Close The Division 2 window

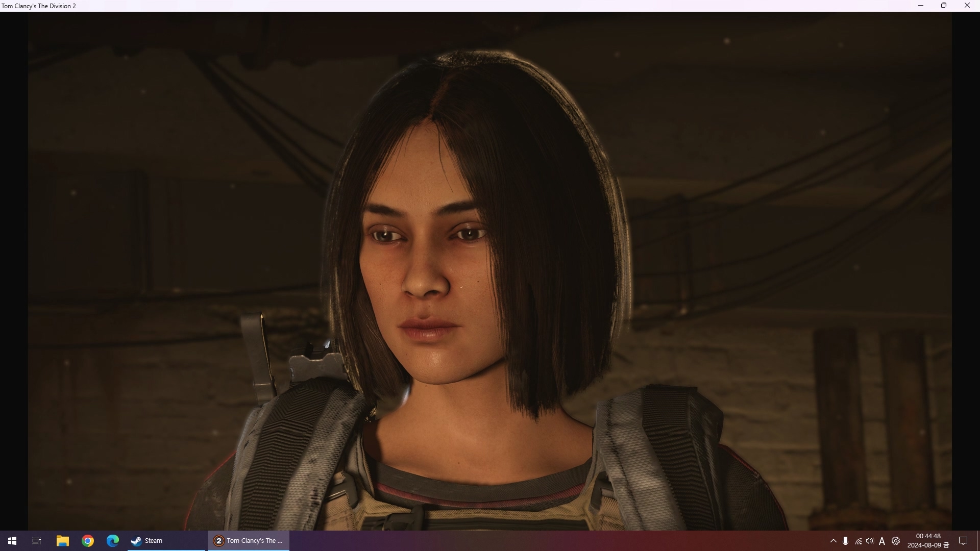(x=967, y=6)
